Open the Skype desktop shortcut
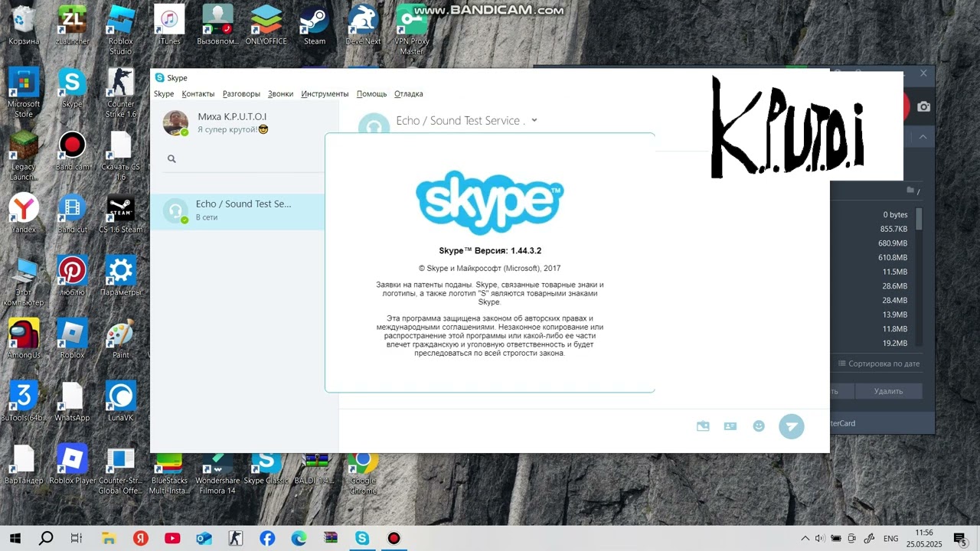Screen dimensions: 980x551 point(72,88)
